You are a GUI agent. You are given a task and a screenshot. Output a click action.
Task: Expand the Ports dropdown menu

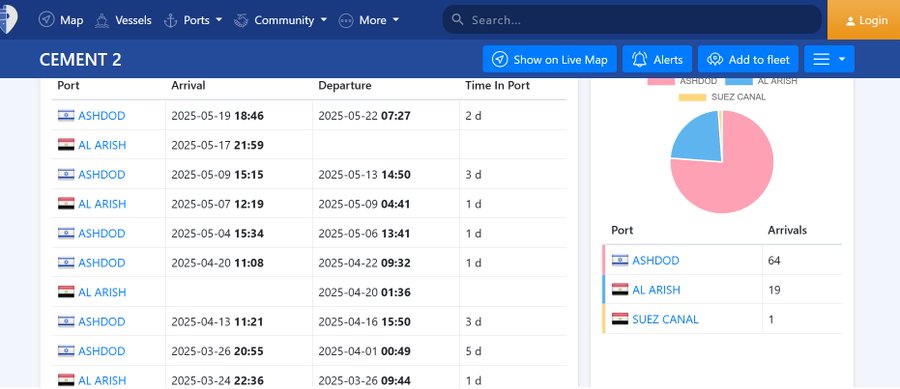coord(219,20)
